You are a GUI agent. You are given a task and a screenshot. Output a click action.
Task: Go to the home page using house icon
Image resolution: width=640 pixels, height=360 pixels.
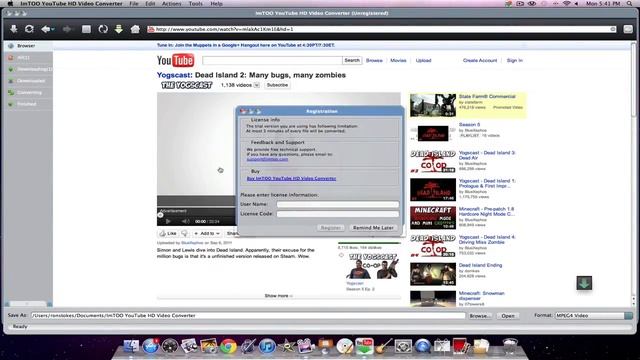click(135, 29)
